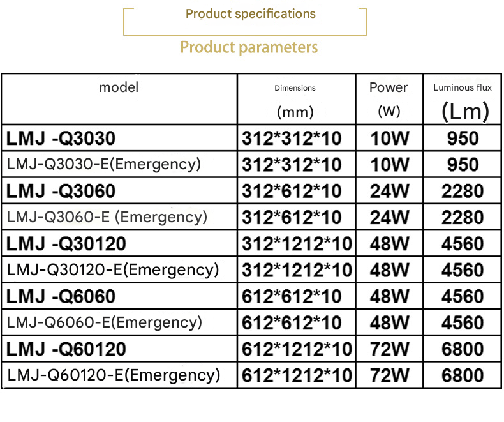Click the LMJ -Q60120 model cell
504x422 pixels.
pos(119,349)
